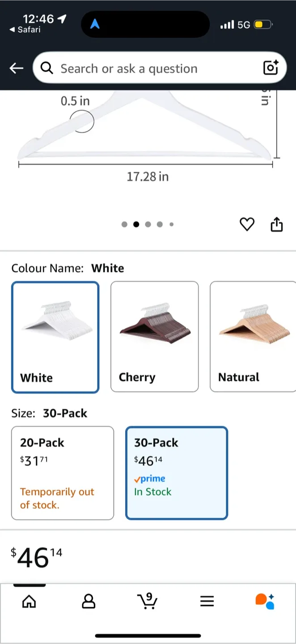The image size is (296, 644).
Task: Tap the back arrow to go back
Action: coord(16,68)
